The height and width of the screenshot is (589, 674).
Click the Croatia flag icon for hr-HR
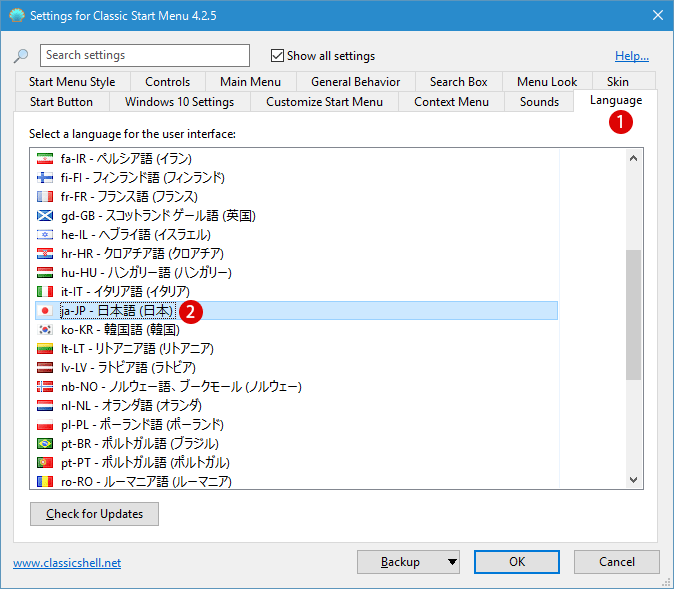[x=45, y=254]
